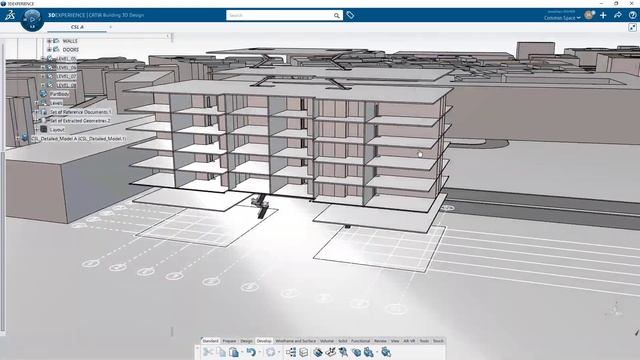Open the Common Space dropdown

(x=562, y=18)
